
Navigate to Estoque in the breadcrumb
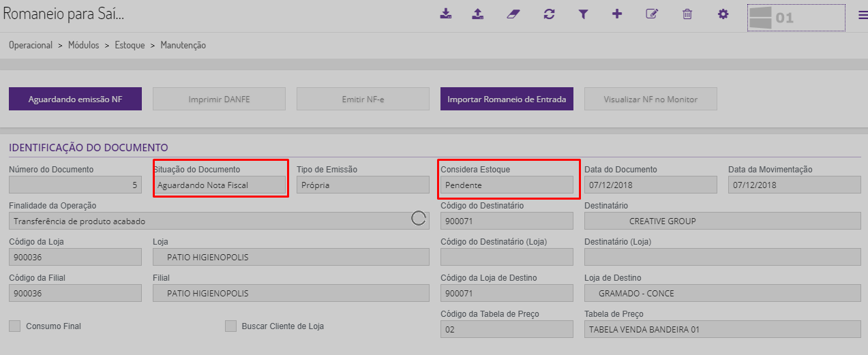pyautogui.click(x=130, y=46)
